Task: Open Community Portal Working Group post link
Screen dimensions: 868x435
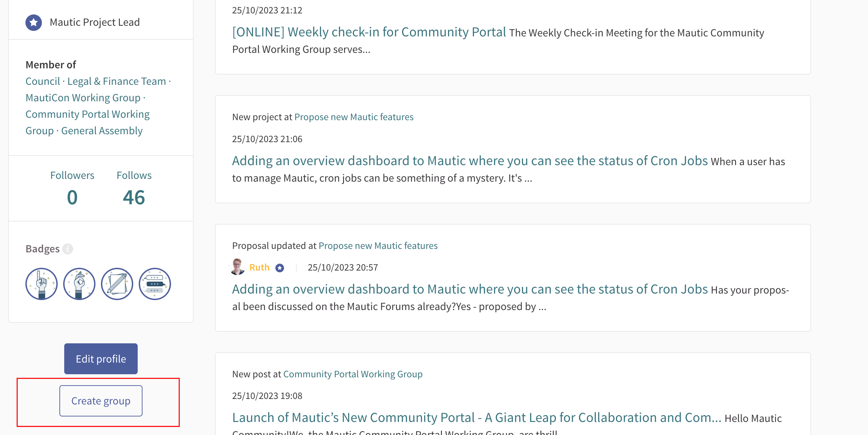Action: pos(353,374)
